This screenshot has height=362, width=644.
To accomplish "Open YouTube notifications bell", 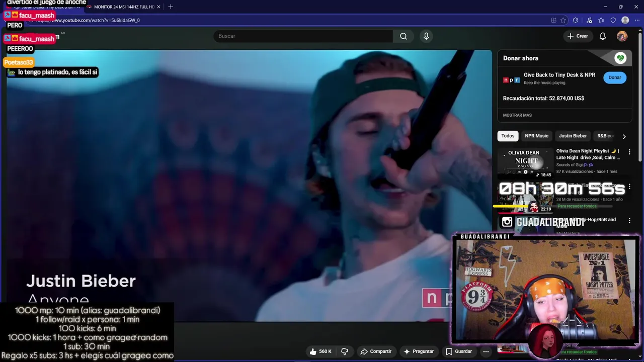I will [x=602, y=36].
